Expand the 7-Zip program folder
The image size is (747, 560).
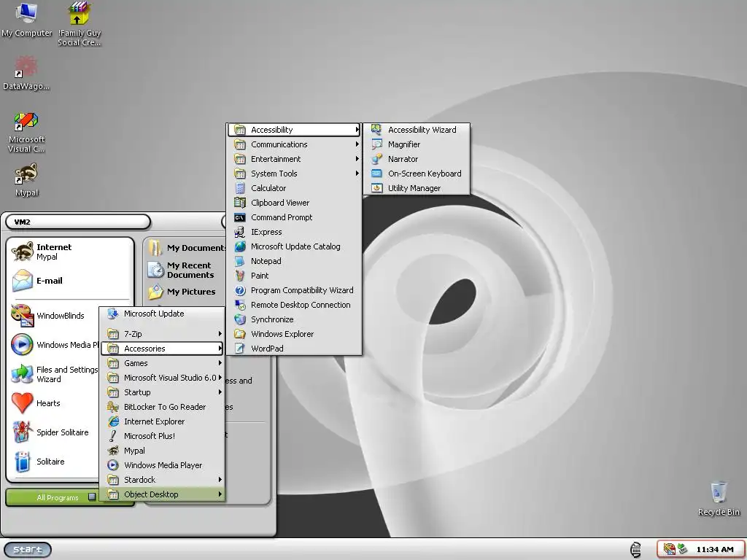tap(162, 334)
